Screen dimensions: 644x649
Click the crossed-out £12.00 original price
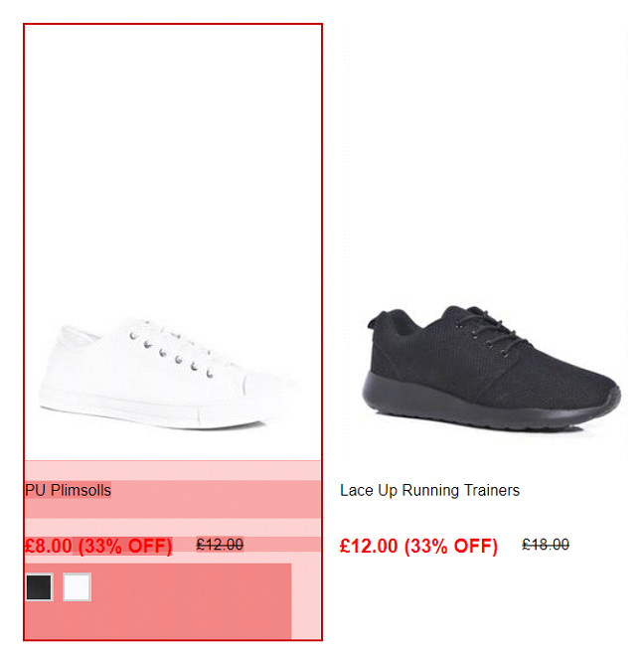(220, 545)
